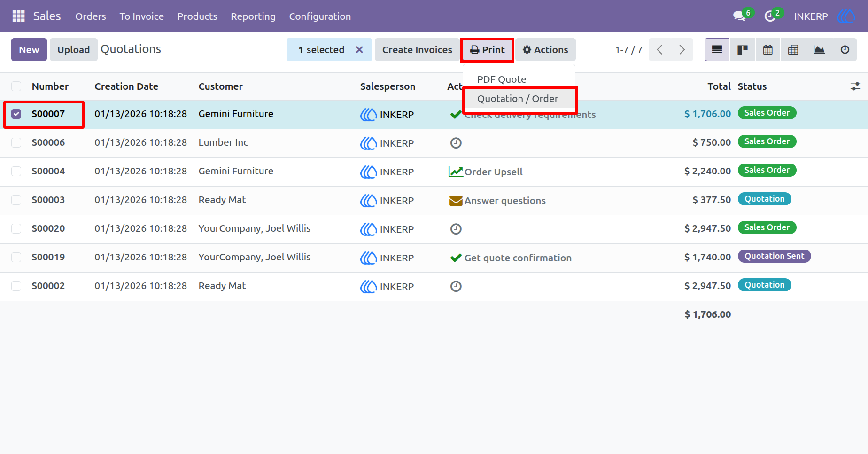
Task: Toggle the select-all header checkbox
Action: pyautogui.click(x=16, y=86)
